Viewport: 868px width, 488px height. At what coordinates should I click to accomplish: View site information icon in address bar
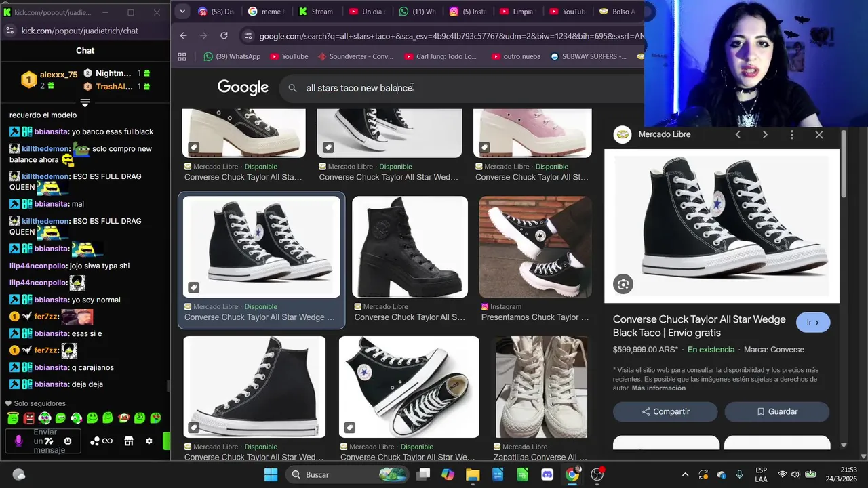point(248,36)
